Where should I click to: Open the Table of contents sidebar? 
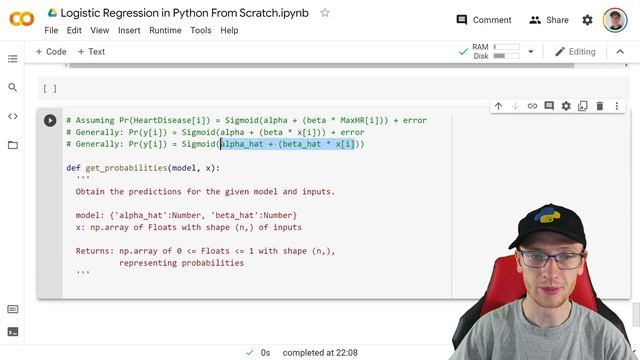coord(13,59)
